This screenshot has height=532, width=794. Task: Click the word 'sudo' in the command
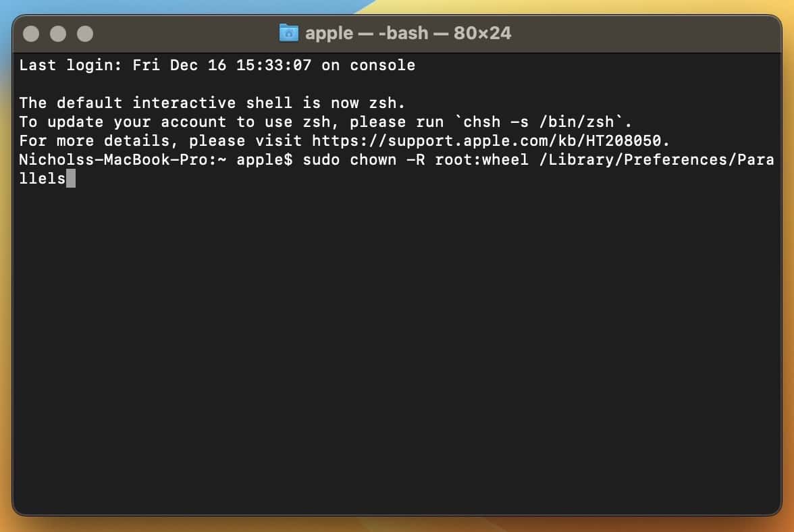coord(321,160)
